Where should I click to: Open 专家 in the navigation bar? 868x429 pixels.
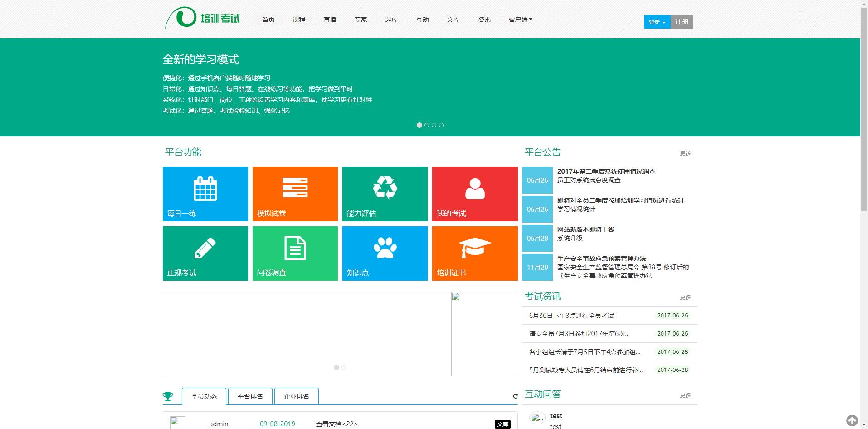pos(361,19)
